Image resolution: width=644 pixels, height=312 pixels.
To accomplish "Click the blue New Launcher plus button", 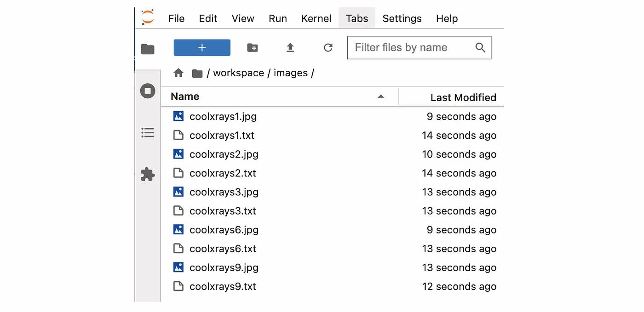I will pyautogui.click(x=202, y=47).
